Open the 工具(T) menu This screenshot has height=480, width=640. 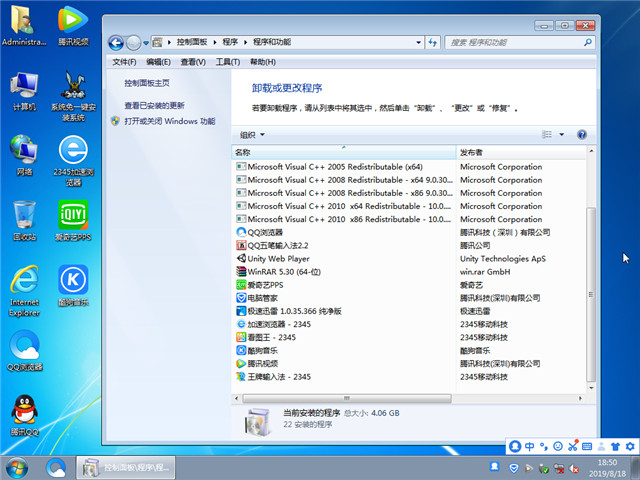click(228, 62)
